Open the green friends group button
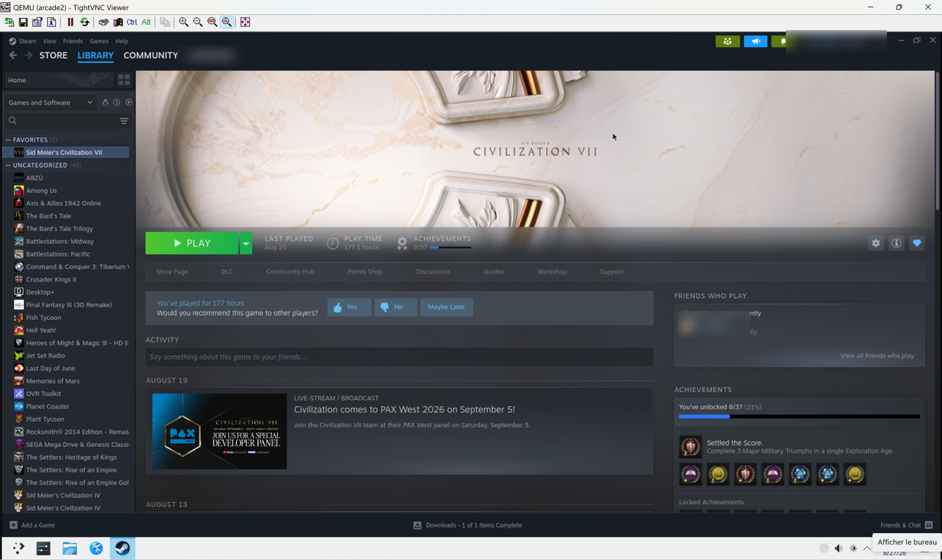Viewport: 942px width, 560px height. tap(727, 41)
